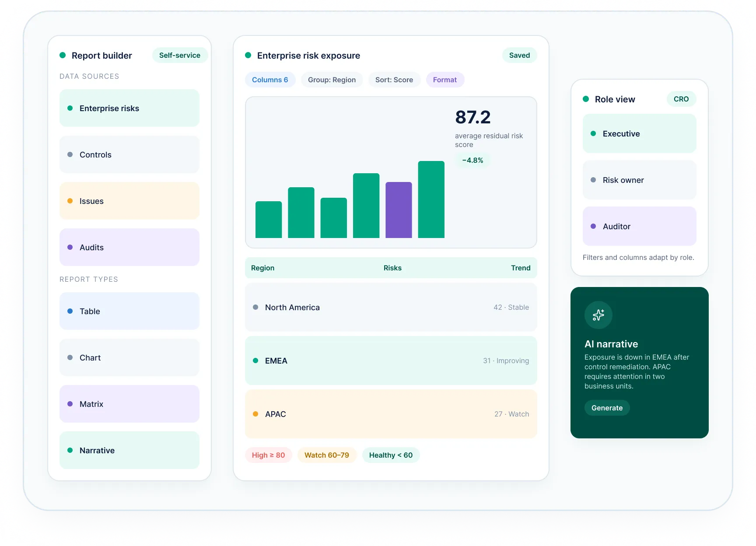Screen dimensions: 756x546
Task: Click the Saved status badge
Action: (519, 55)
